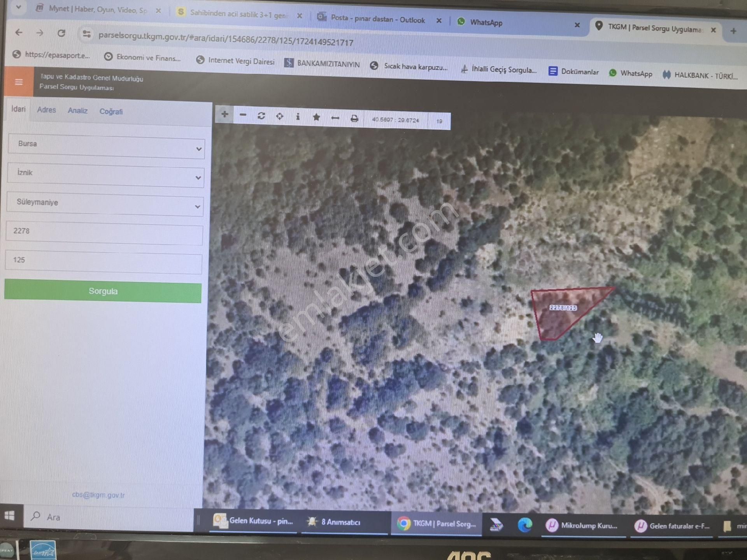This screenshot has width=747, height=560.
Task: Close the TKGM Parsel Sorgu tab
Action: [713, 30]
